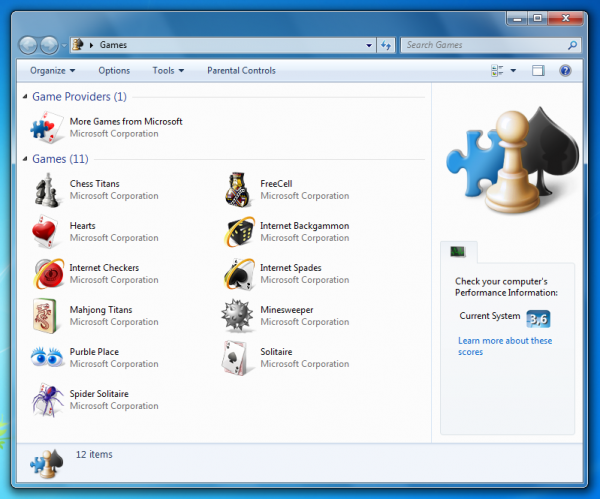This screenshot has width=600, height=499.
Task: Collapse the Games (11) group
Action: coord(25,158)
